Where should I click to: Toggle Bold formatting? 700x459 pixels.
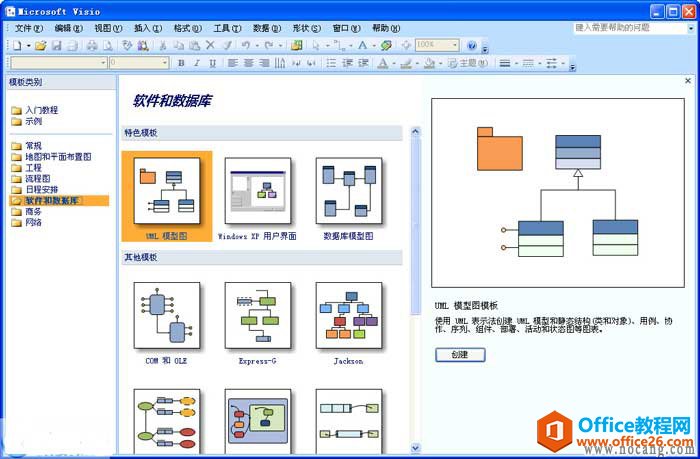[x=181, y=63]
